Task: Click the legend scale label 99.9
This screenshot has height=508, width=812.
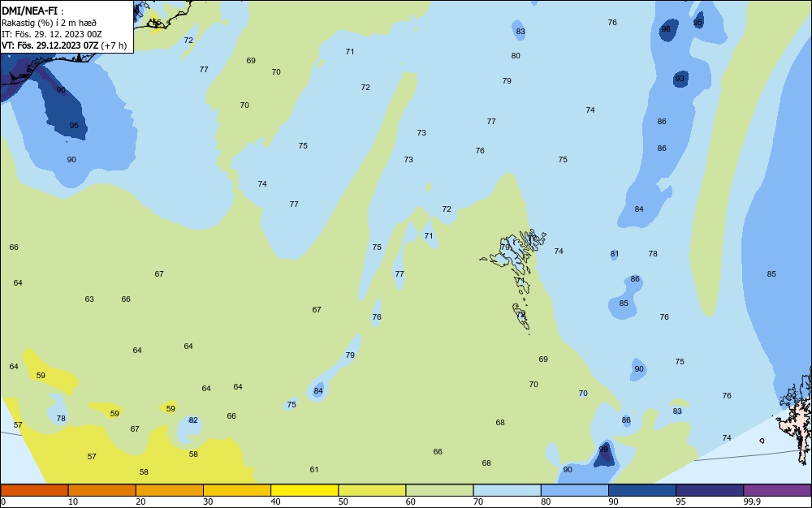Action: coord(752,502)
